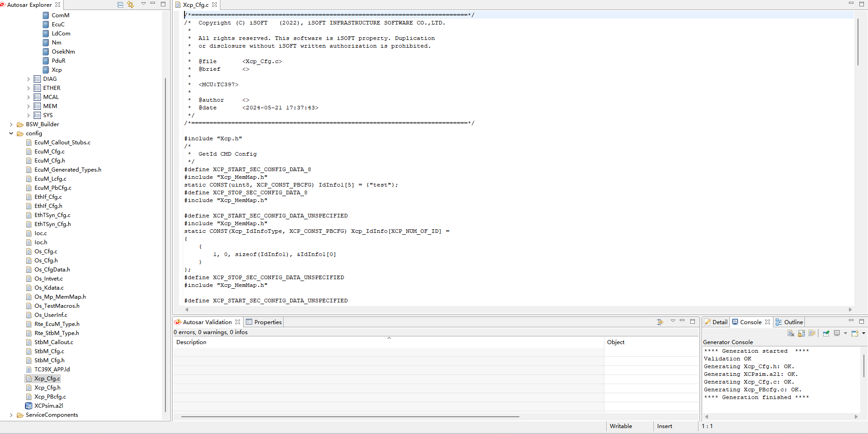
Task: Expand the MCAL tree node
Action: [28, 97]
